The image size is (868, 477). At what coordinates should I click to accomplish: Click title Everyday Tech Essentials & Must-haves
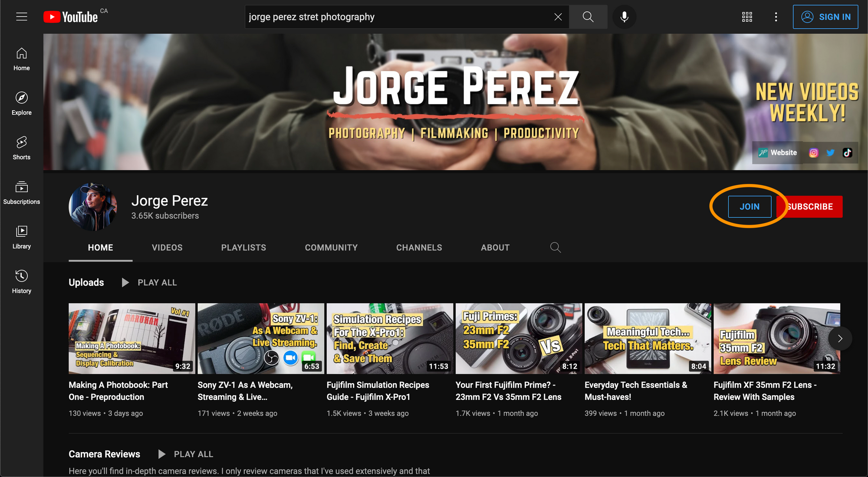pos(636,391)
